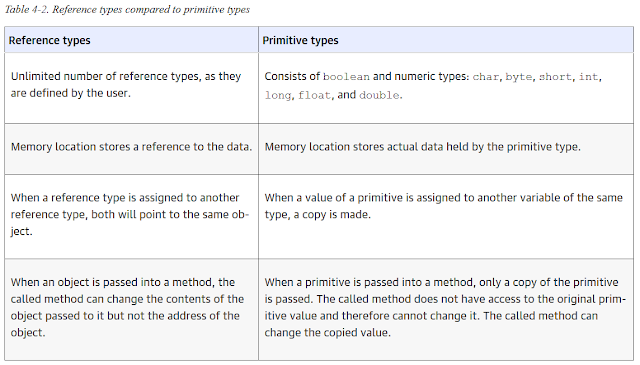The width and height of the screenshot is (640, 365).
Task: Click the 'long' code keyword
Action: point(278,96)
